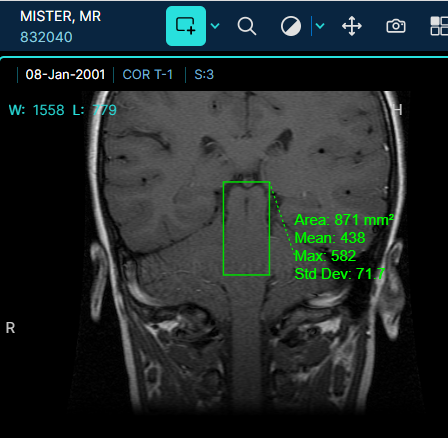Activate the magnifier zoom tool

247,26
